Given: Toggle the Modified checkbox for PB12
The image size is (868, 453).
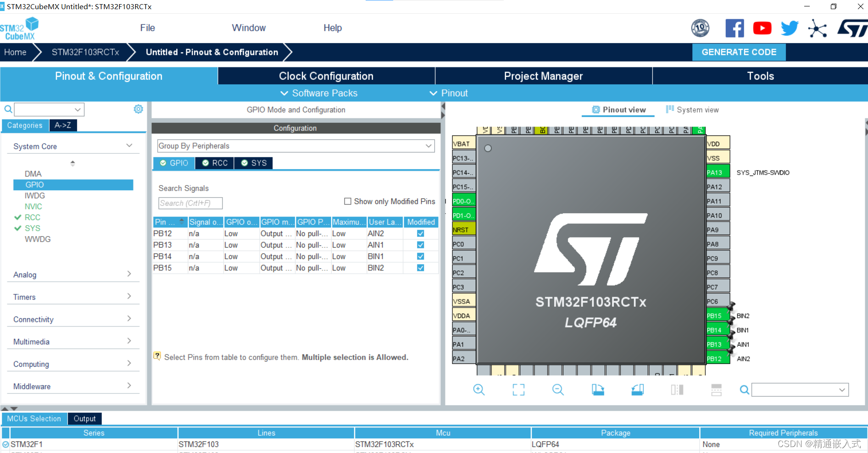Looking at the screenshot, I should [420, 233].
